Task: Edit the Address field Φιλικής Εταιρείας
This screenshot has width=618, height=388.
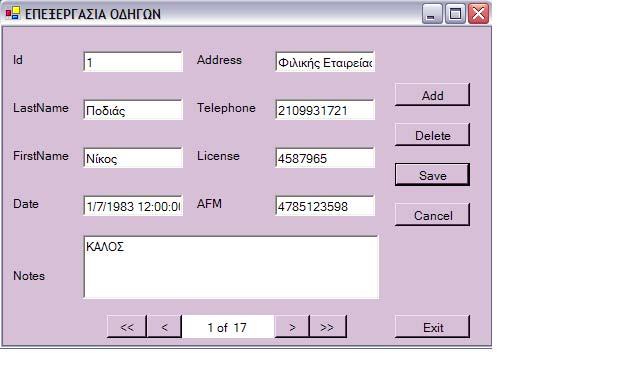Action: click(325, 62)
